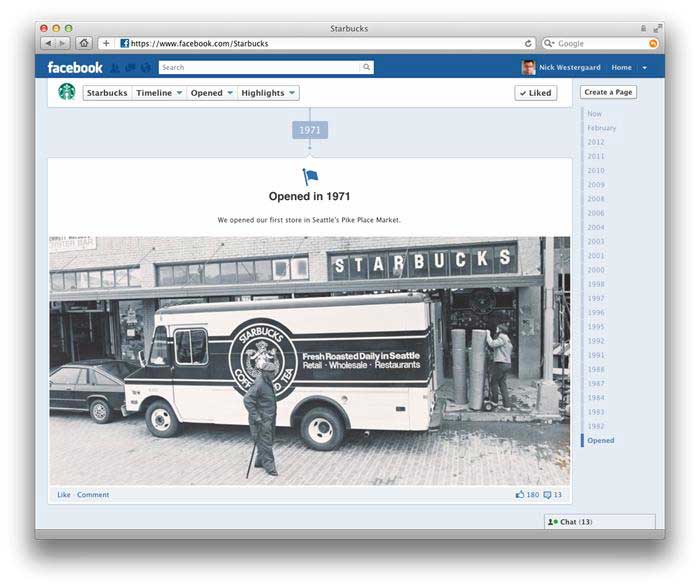This screenshot has width=700, height=588.
Task: Jump to 1984 on the timeline
Action: click(596, 398)
